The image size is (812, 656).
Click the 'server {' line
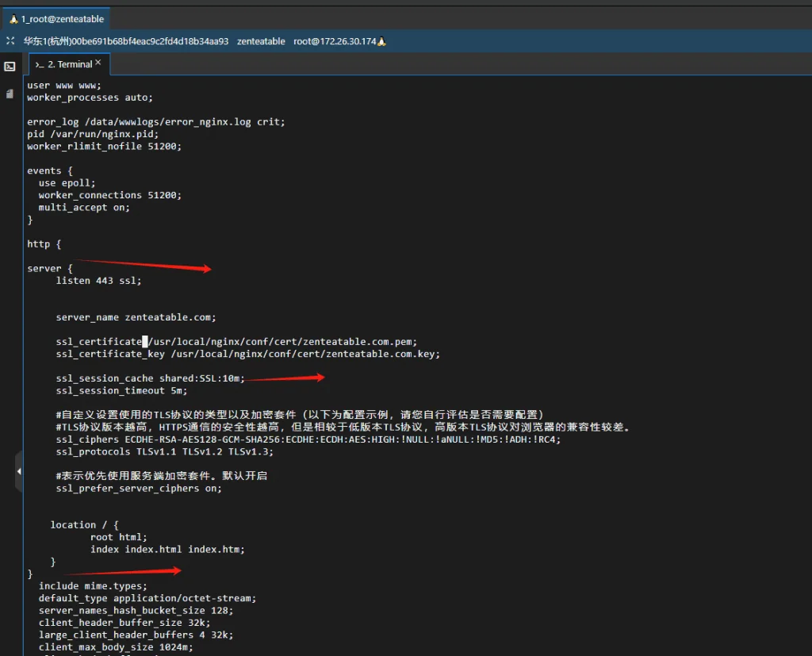[50, 268]
